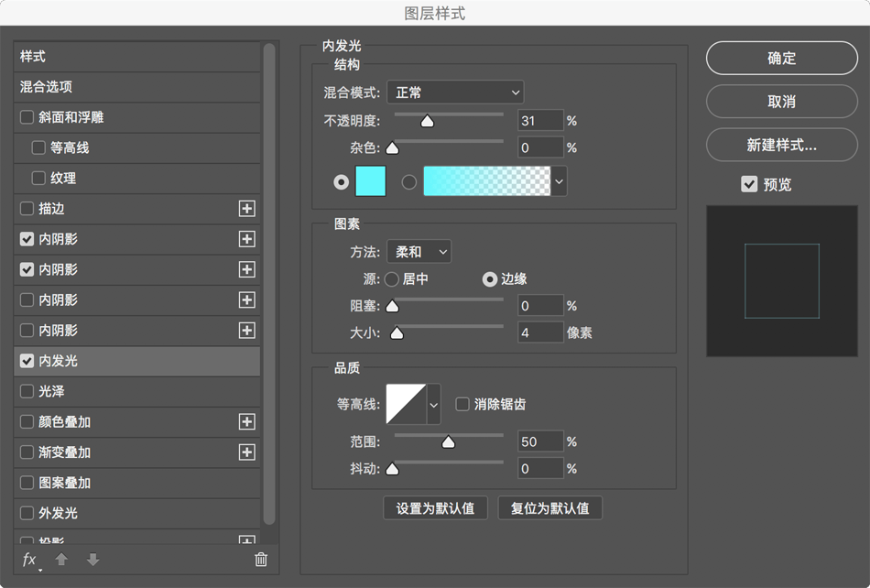Viewport: 870px width, 588px height.
Task: Choose 居中 source radio button
Action: pos(392,279)
